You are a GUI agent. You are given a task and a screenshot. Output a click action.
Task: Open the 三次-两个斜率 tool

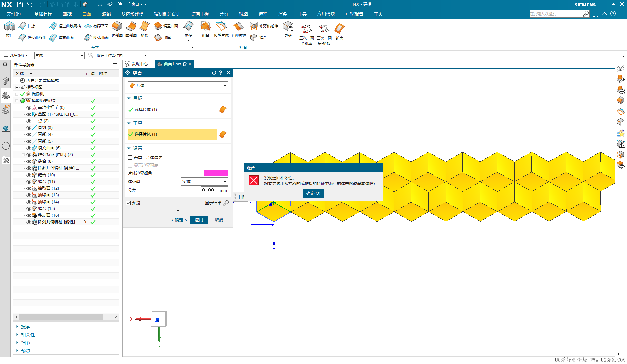(x=307, y=34)
